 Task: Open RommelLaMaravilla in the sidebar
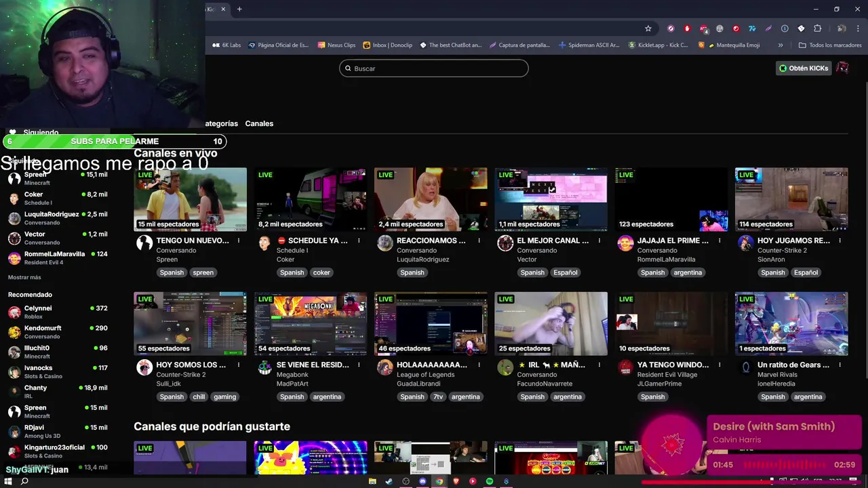pos(58,258)
